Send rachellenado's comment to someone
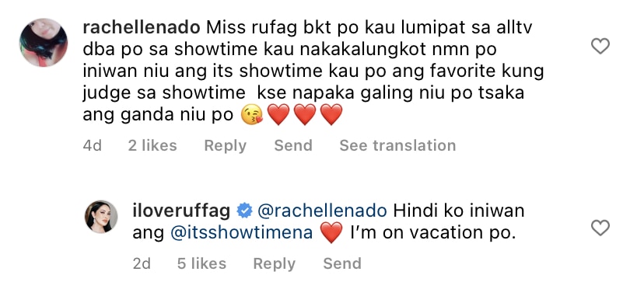The width and height of the screenshot is (644, 289). 293,145
